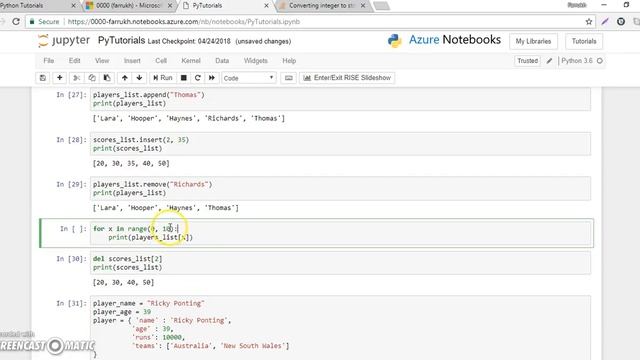Open the Widgets menu
The height and width of the screenshot is (360, 640).
[256, 61]
